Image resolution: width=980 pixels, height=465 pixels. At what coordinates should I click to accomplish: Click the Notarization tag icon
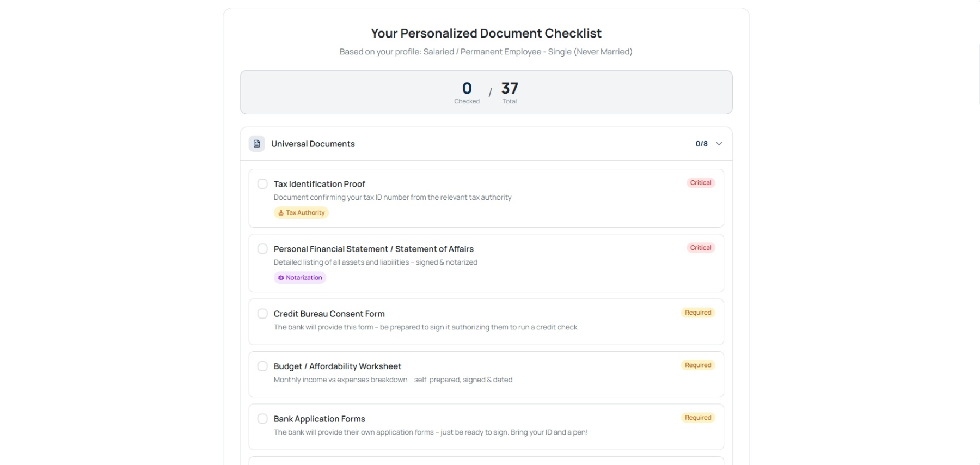coord(281,278)
